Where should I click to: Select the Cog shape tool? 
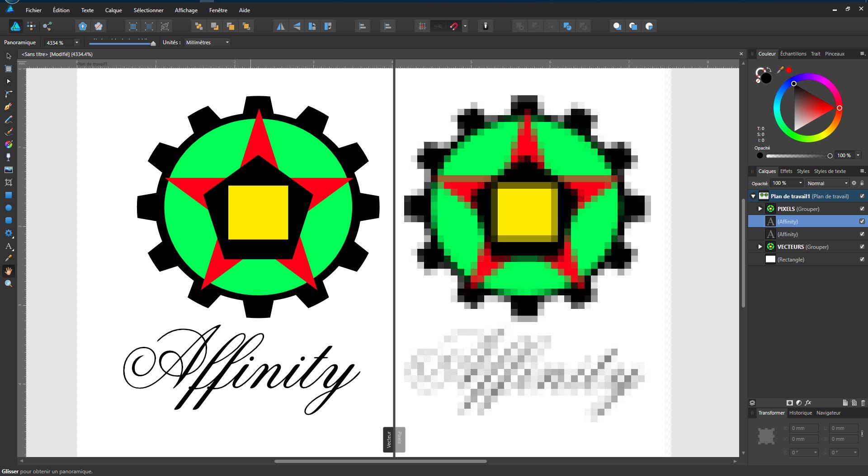coord(9,233)
